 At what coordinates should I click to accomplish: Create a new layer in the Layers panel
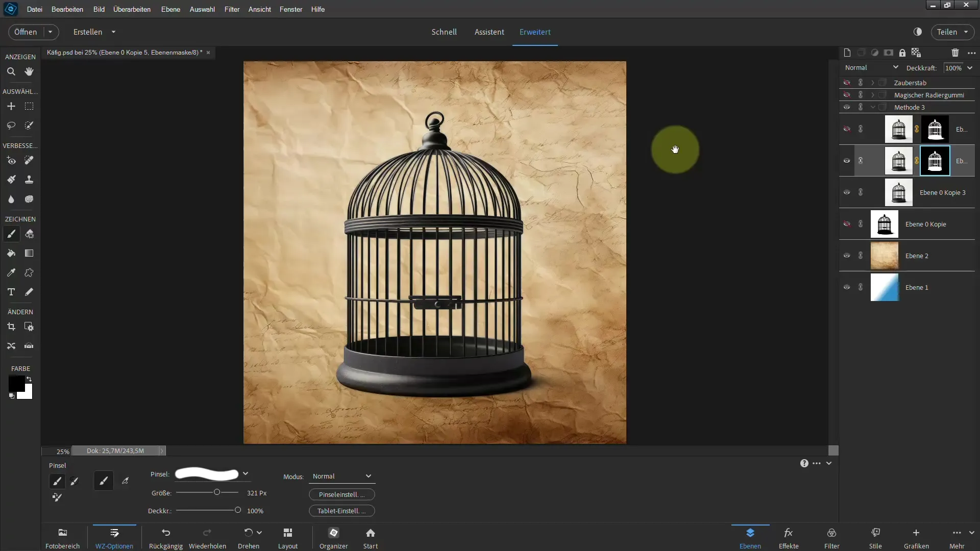click(847, 53)
